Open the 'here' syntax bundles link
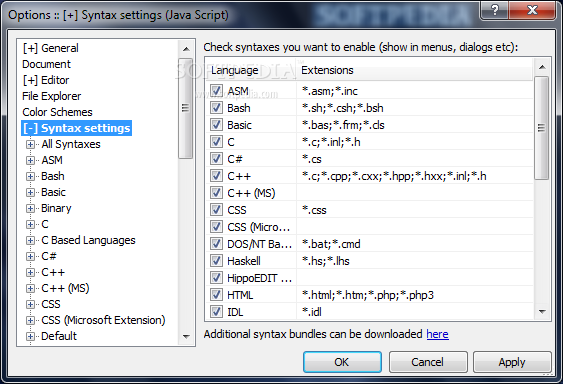Viewport: 563px width, 384px height. (437, 334)
